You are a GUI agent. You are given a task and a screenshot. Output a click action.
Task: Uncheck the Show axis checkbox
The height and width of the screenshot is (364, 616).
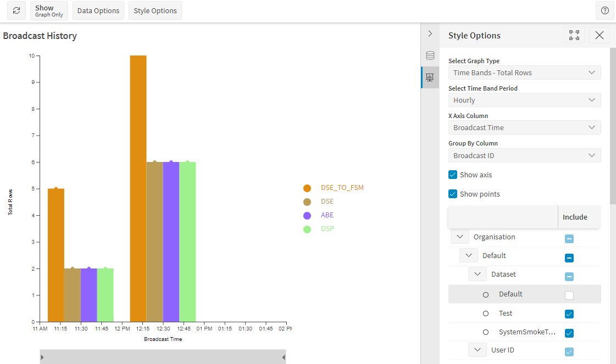tap(453, 175)
